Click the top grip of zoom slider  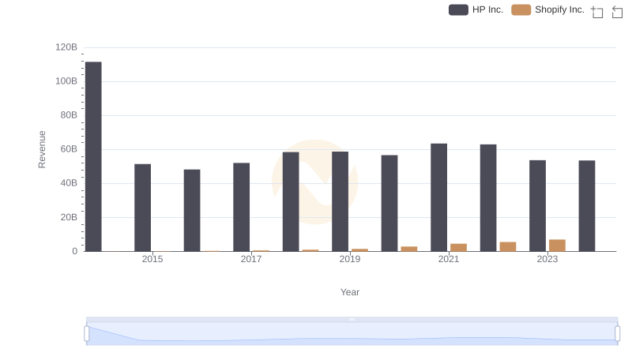point(352,319)
